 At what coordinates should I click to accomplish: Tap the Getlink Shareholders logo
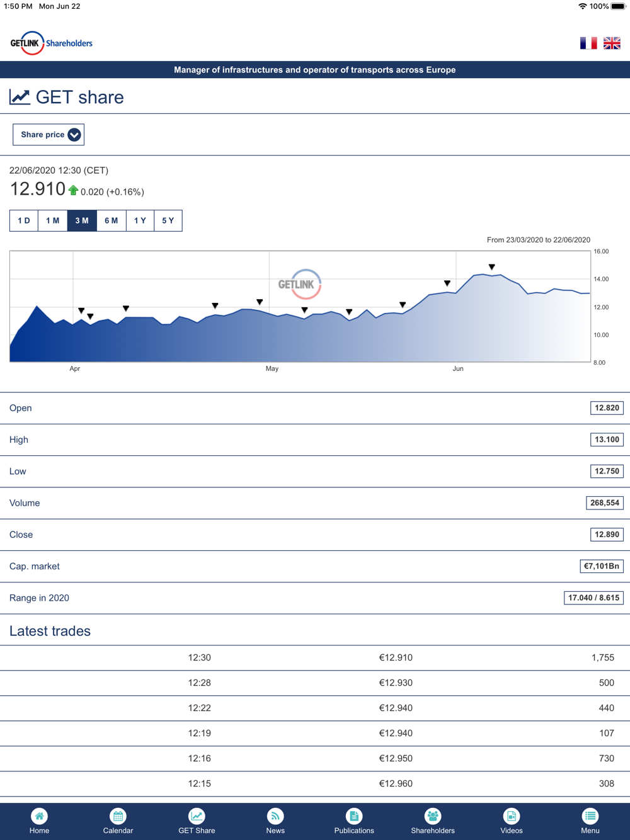coord(52,43)
